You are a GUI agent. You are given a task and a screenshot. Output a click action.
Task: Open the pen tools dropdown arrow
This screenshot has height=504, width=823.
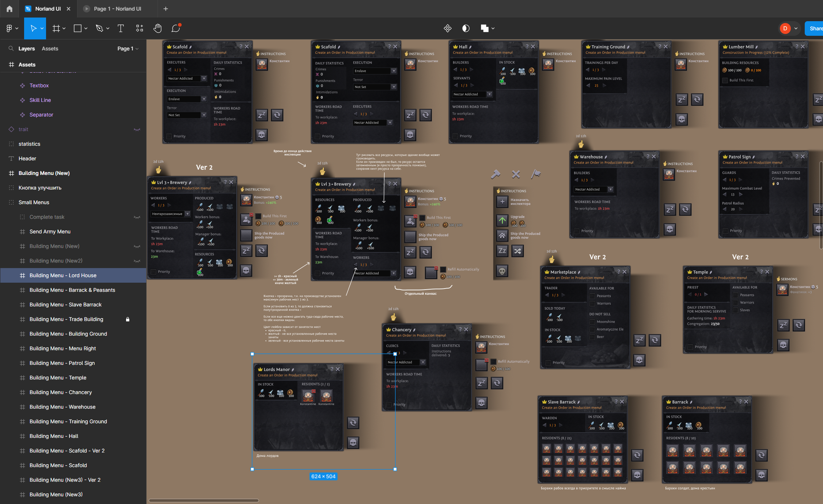(x=108, y=28)
